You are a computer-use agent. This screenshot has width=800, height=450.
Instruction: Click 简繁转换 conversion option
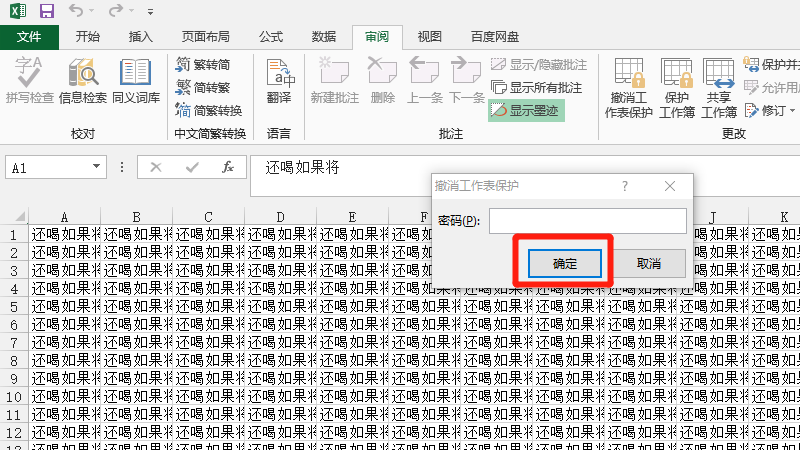(x=209, y=110)
